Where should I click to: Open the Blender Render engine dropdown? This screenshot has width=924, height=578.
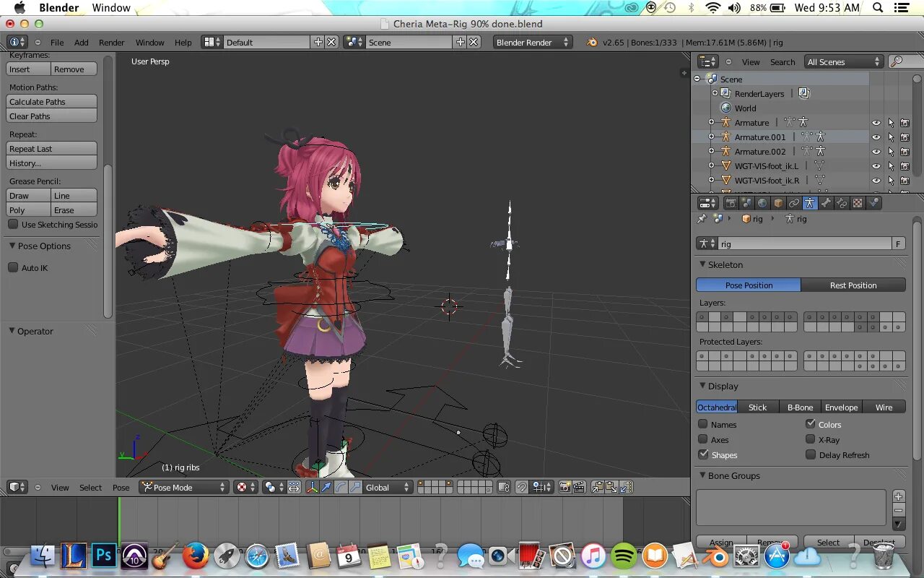(x=532, y=43)
